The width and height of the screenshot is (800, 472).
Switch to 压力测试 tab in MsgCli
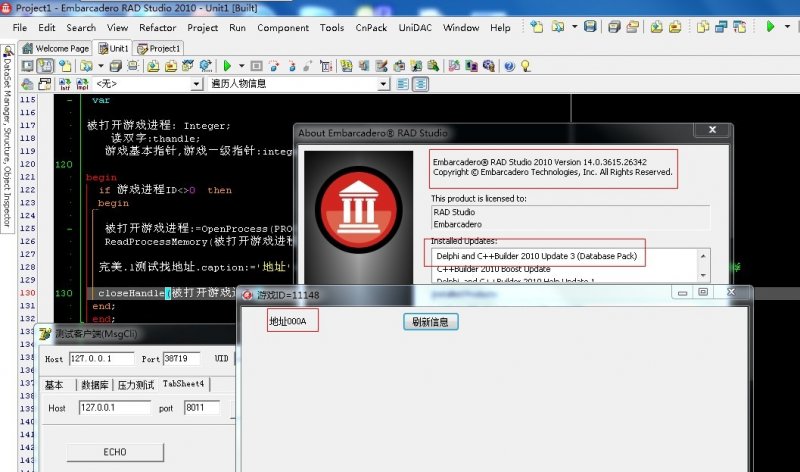(x=136, y=385)
